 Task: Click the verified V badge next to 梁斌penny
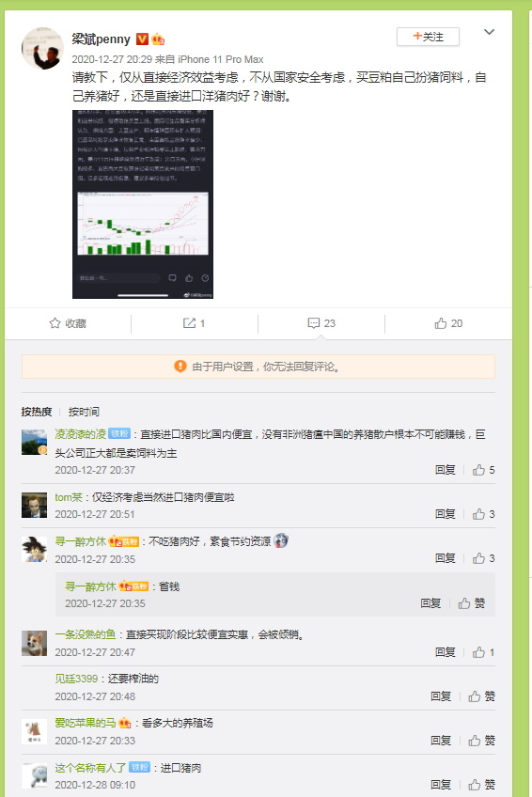[142, 39]
